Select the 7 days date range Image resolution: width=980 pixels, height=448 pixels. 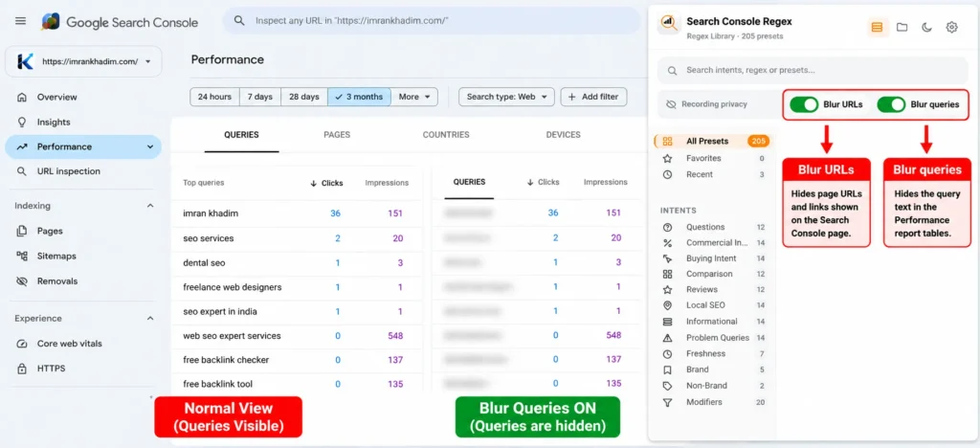point(260,97)
